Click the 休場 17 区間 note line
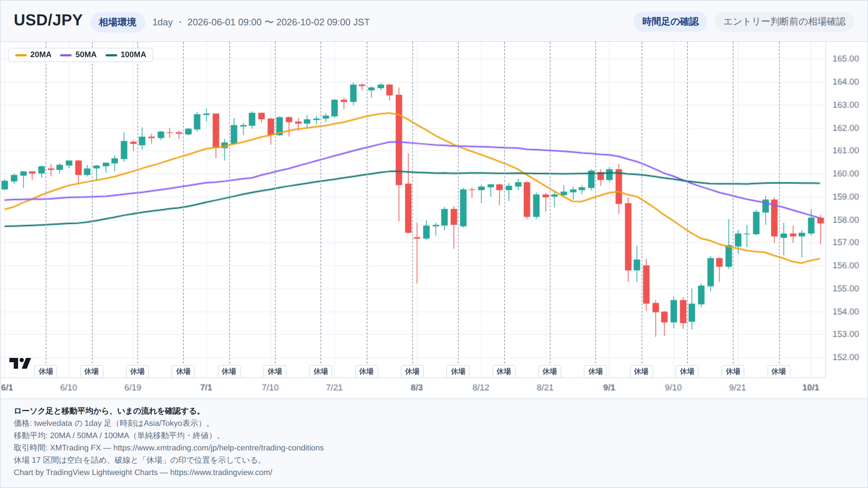Viewport: 868px width, 488px height. coord(140,460)
